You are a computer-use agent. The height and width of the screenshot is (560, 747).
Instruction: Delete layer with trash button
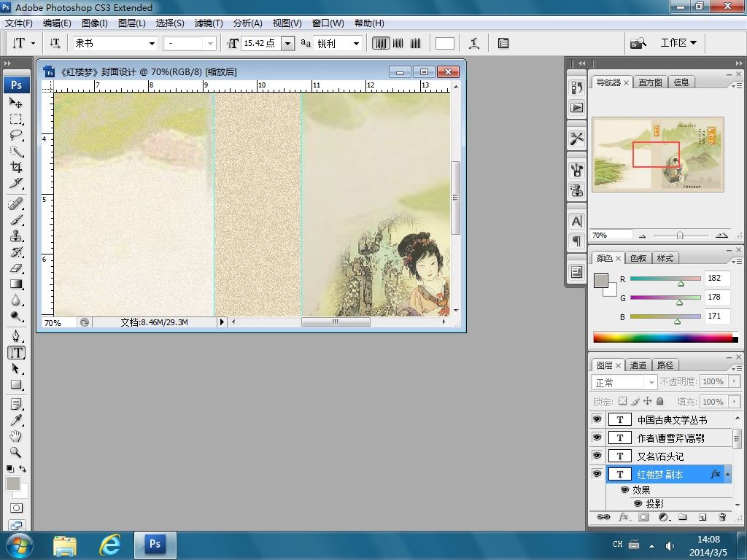(722, 517)
